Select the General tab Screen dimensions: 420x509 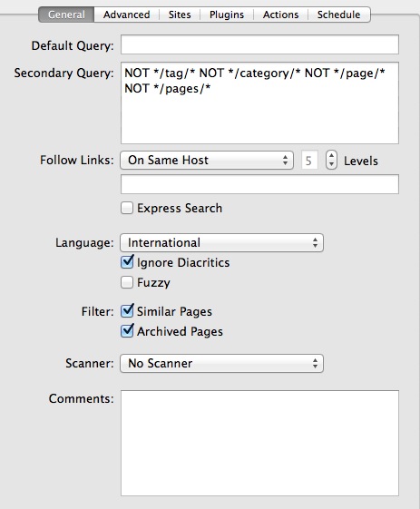pos(66,15)
